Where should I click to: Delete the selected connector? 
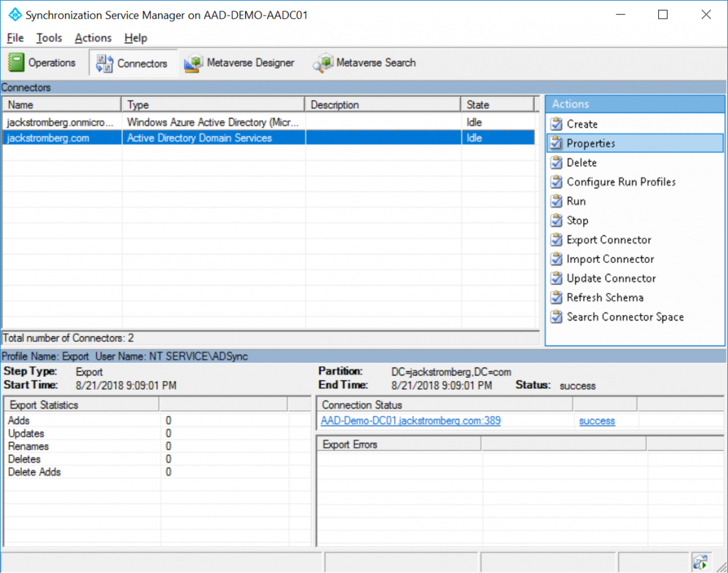582,163
